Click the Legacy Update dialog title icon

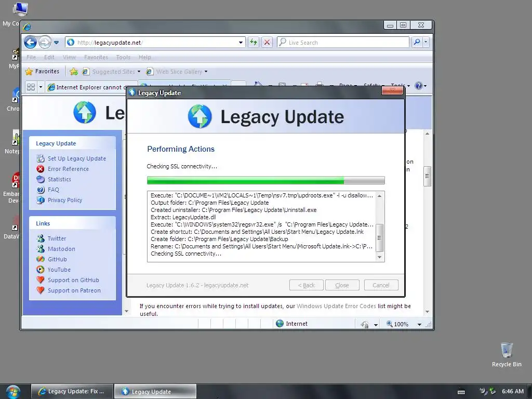pyautogui.click(x=132, y=92)
